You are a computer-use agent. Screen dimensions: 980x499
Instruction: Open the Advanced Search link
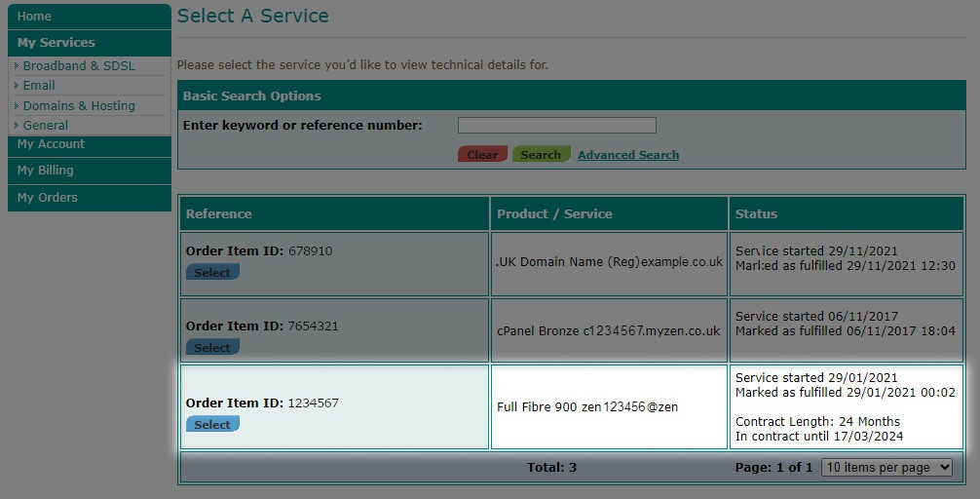point(628,155)
